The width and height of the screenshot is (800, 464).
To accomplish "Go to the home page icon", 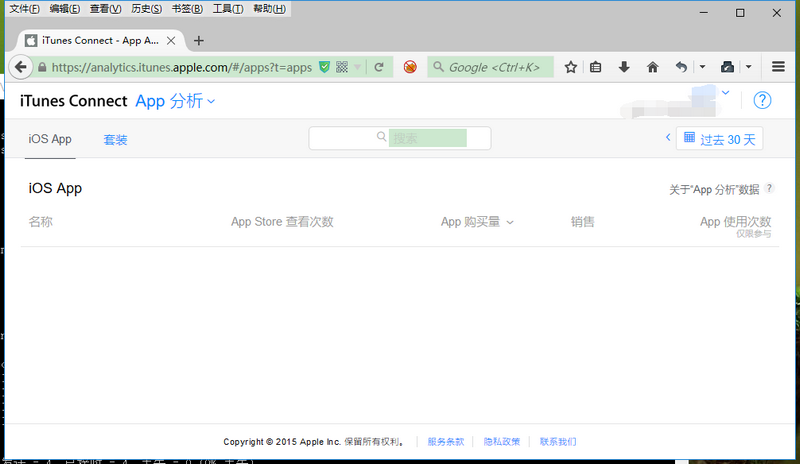I will point(652,67).
